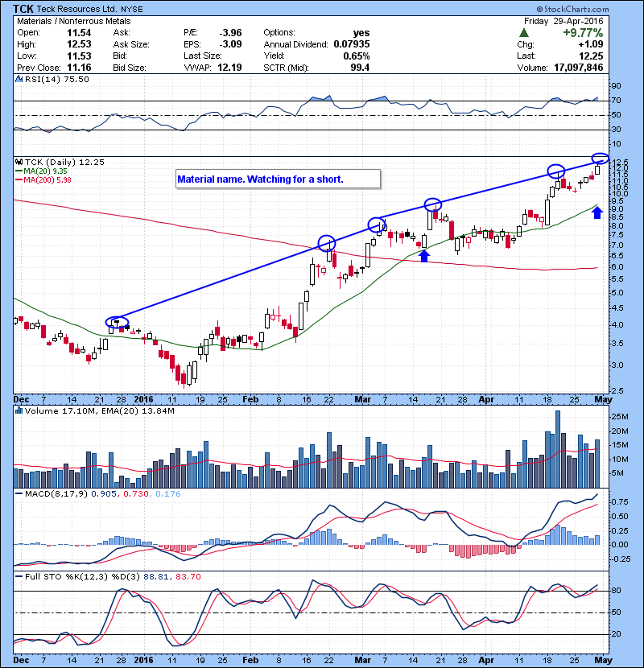Click the Options value 'yes'
Viewport: 644px width, 668px height.
(361, 33)
